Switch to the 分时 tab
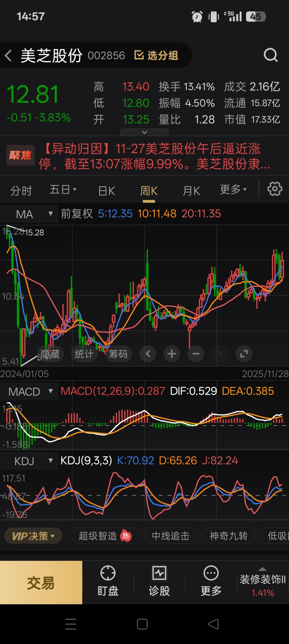Screen dimensions: 289x644 click(x=21, y=190)
